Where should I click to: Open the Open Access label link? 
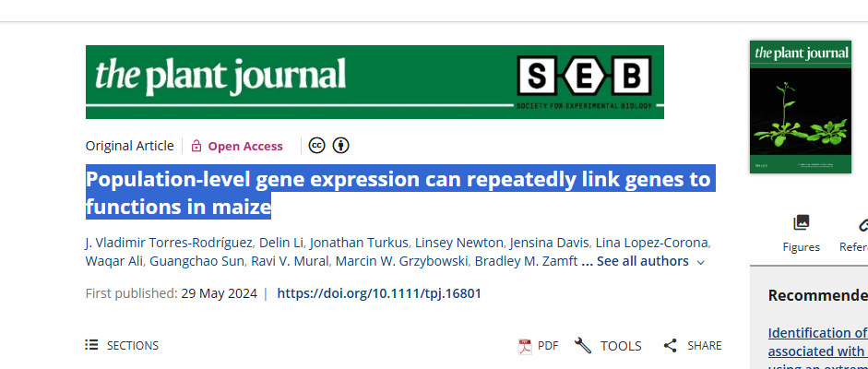pos(245,146)
